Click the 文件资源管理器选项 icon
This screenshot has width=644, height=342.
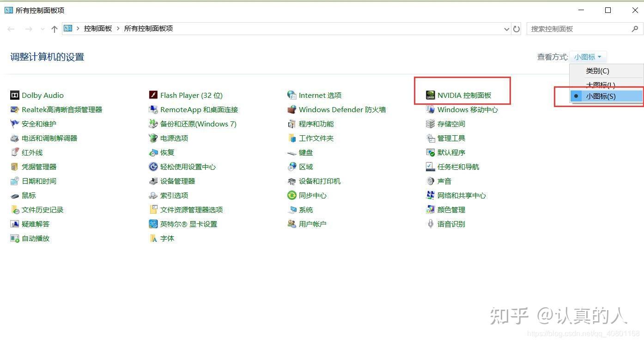[x=153, y=210]
